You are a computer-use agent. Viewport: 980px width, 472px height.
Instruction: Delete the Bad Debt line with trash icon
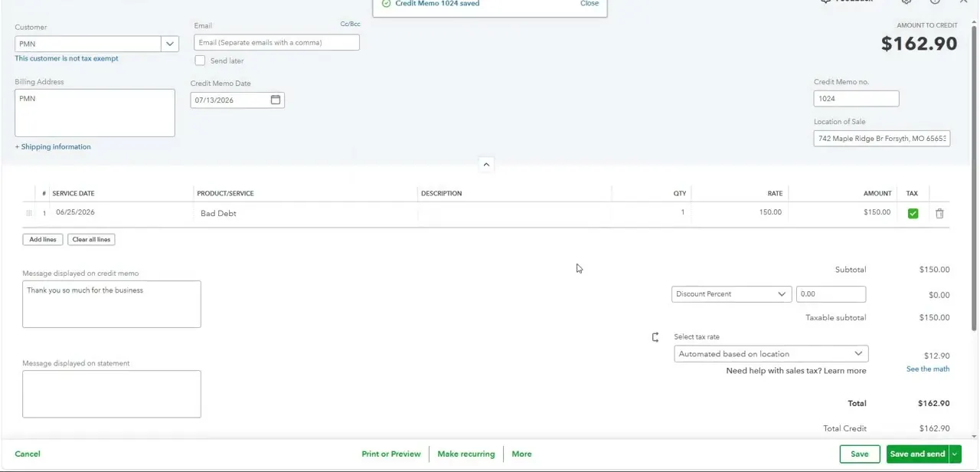tap(939, 214)
